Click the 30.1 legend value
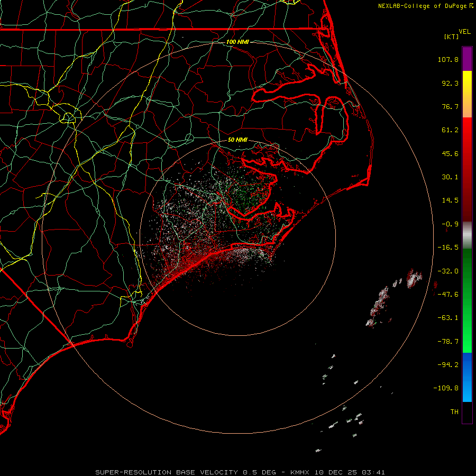The height and width of the screenshot is (476, 476). [450, 177]
